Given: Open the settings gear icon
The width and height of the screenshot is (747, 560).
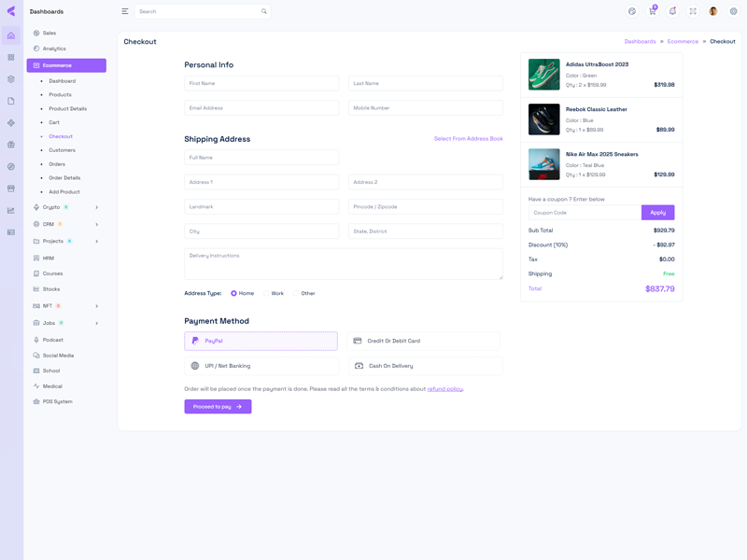Looking at the screenshot, I should point(733,11).
